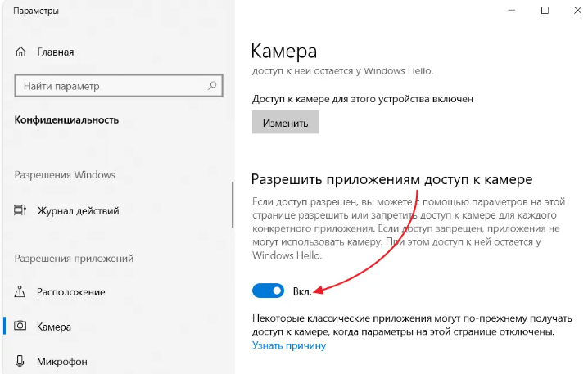Click the microphone icon in the sidebar
The image size is (588, 374).
(x=21, y=361)
